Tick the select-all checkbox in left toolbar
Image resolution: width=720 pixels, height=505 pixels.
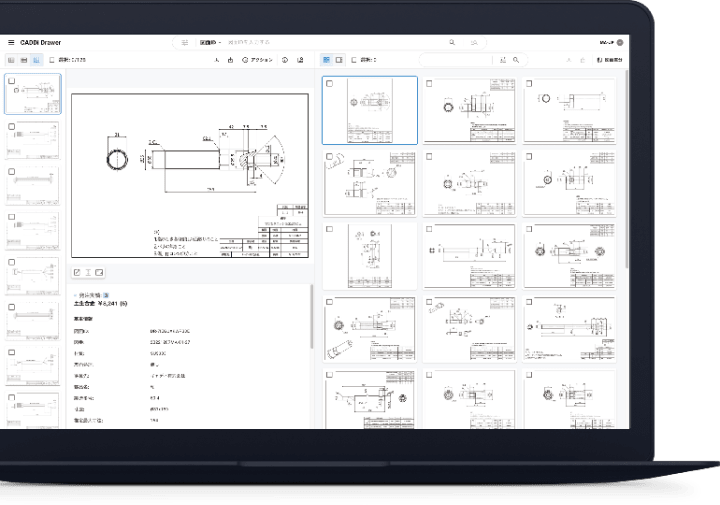coord(53,60)
